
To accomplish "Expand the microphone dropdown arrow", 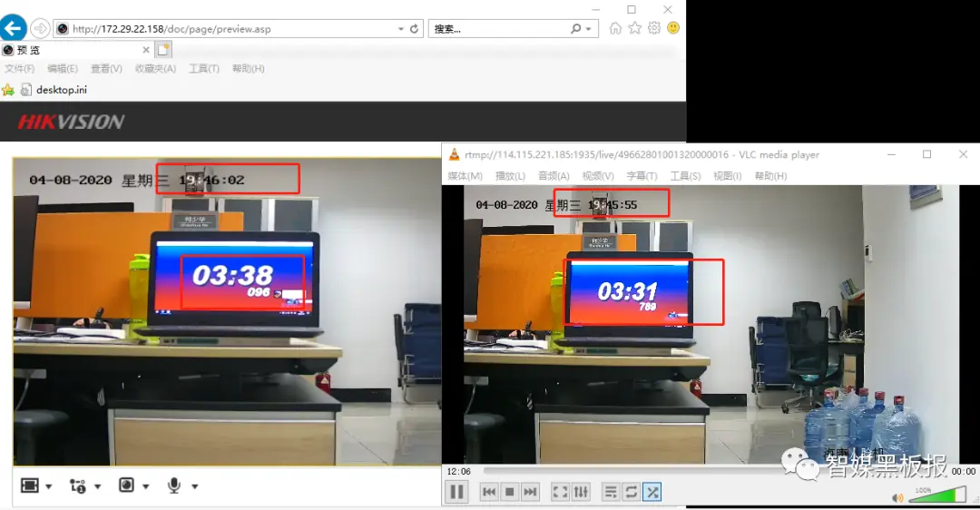I will [x=194, y=486].
